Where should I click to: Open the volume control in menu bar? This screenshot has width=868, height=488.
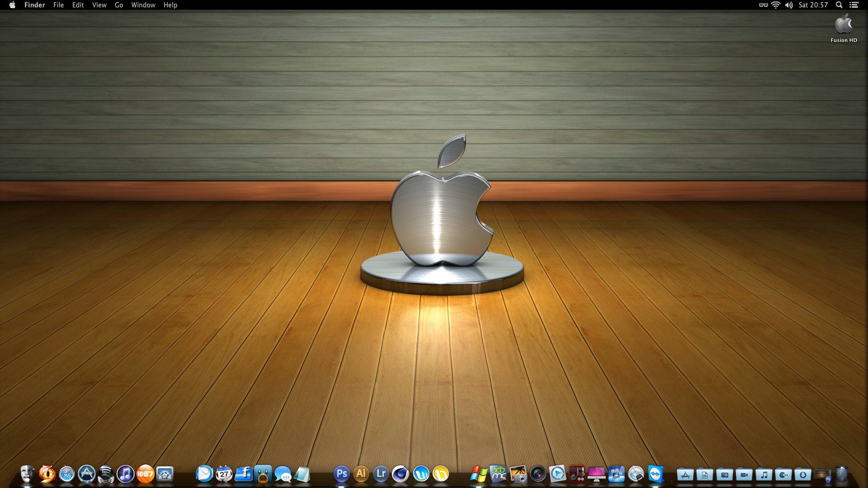789,5
